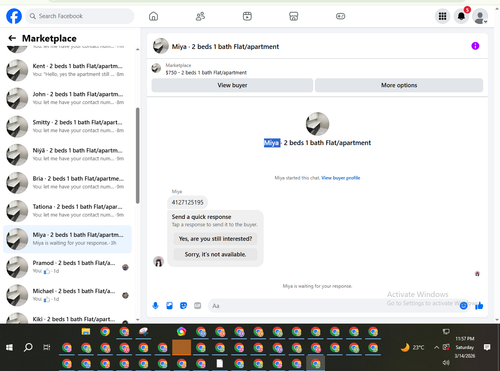Open Pramod's apartment conversation
The height and width of the screenshot is (371, 500).
[67, 267]
